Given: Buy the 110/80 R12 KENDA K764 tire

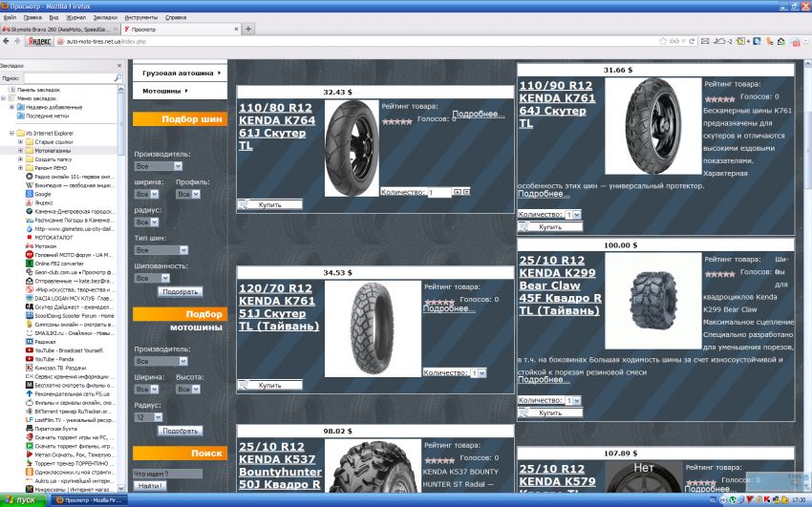Looking at the screenshot, I should [x=269, y=205].
